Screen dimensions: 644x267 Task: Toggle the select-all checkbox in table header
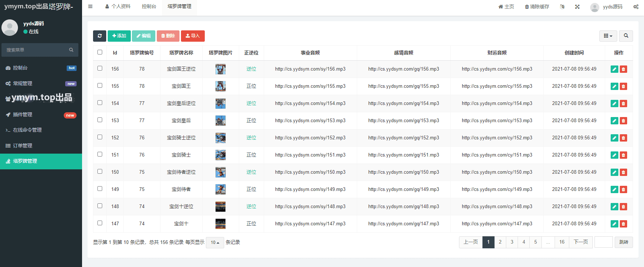(100, 52)
